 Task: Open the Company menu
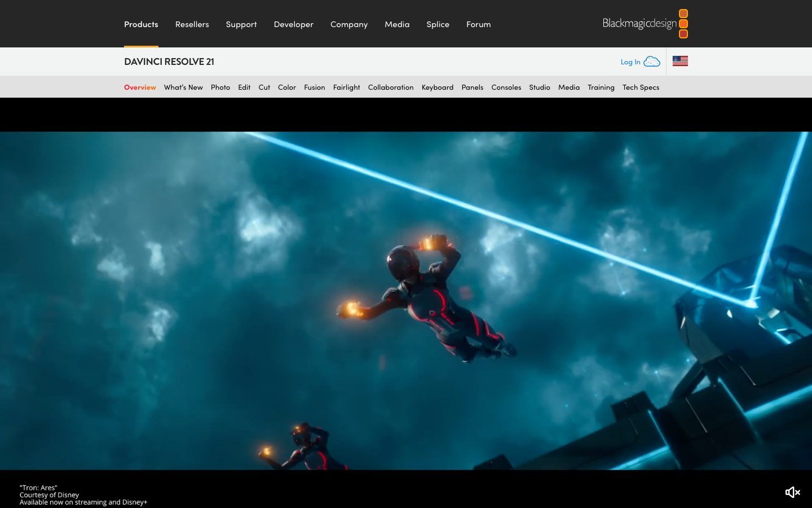pyautogui.click(x=349, y=24)
